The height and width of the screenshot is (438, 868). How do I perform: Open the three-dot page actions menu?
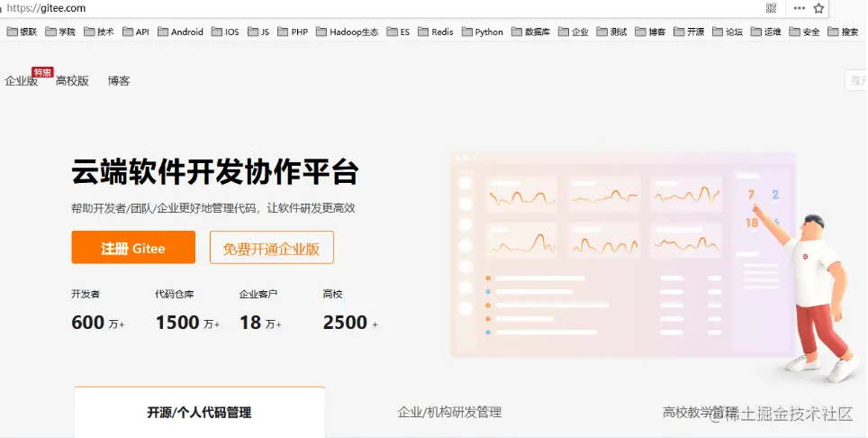click(800, 8)
